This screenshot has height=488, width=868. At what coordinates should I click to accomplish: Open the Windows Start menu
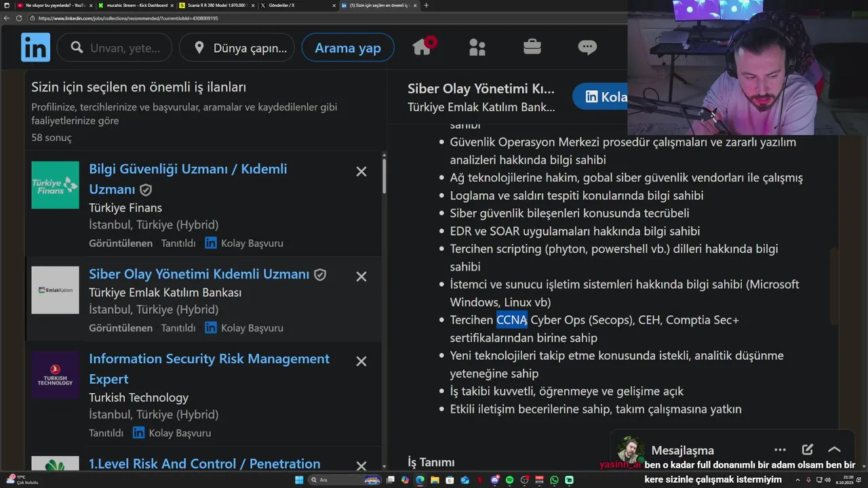pos(299,480)
